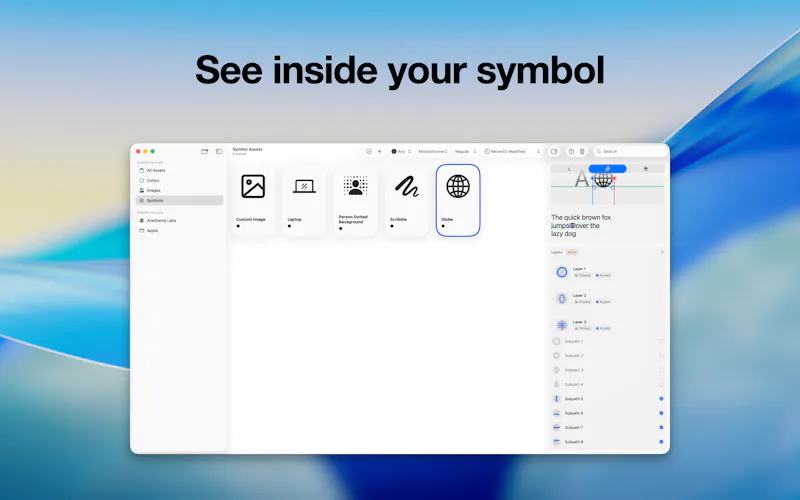Select Colors in the sidebar
The height and width of the screenshot is (500, 800).
tap(179, 181)
